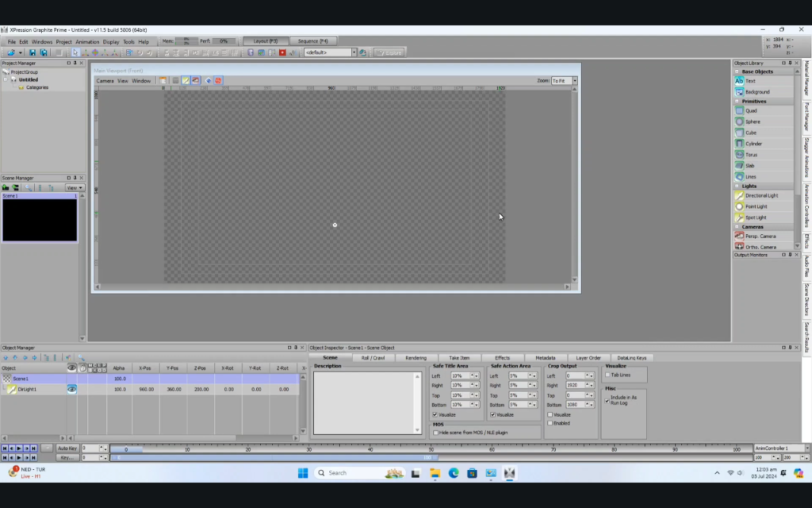The height and width of the screenshot is (508, 812).
Task: Open the File menu
Action: [x=11, y=42]
